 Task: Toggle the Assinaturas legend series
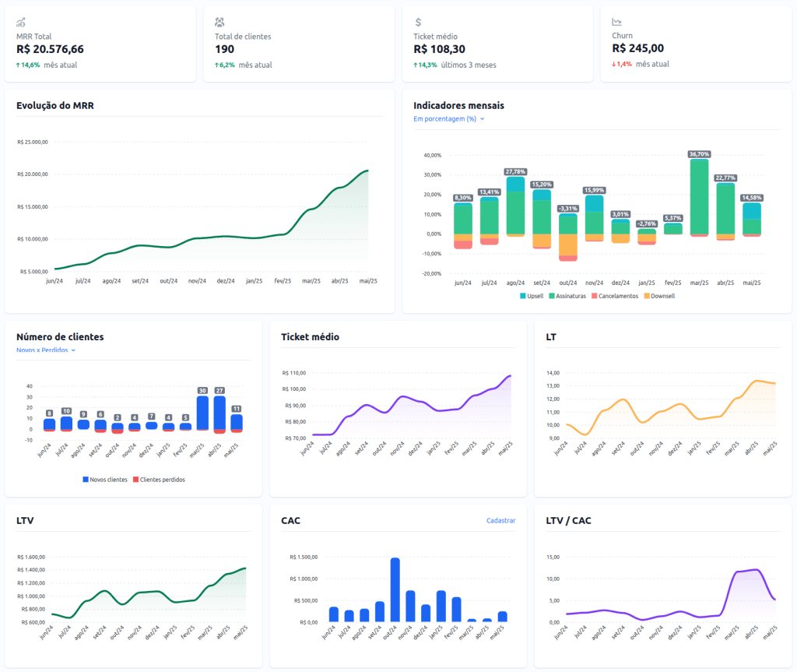click(567, 296)
